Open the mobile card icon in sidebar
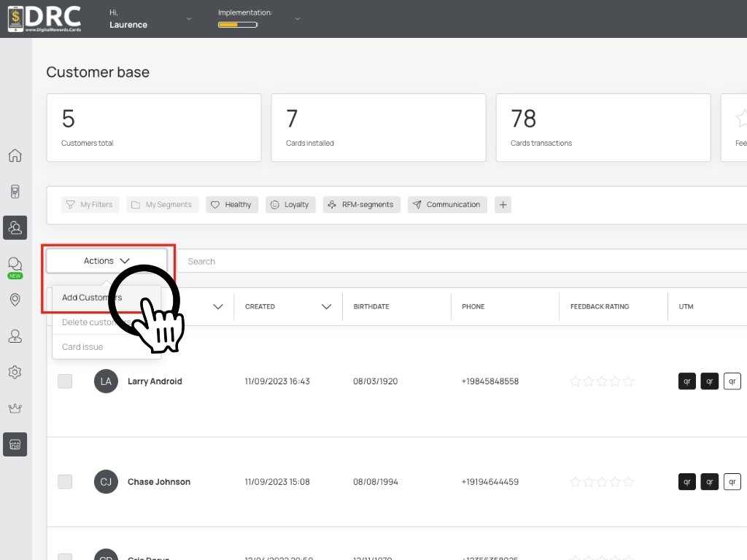The width and height of the screenshot is (747, 560). tap(15, 192)
